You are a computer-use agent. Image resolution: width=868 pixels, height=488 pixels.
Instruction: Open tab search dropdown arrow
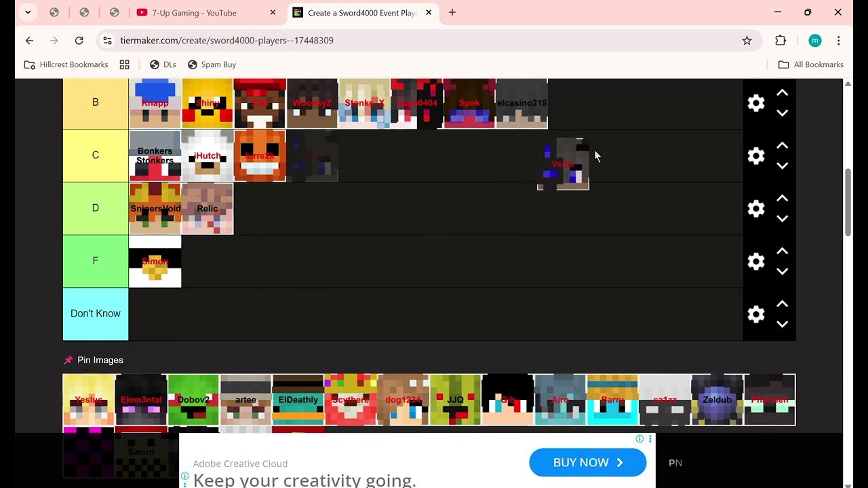click(x=28, y=12)
